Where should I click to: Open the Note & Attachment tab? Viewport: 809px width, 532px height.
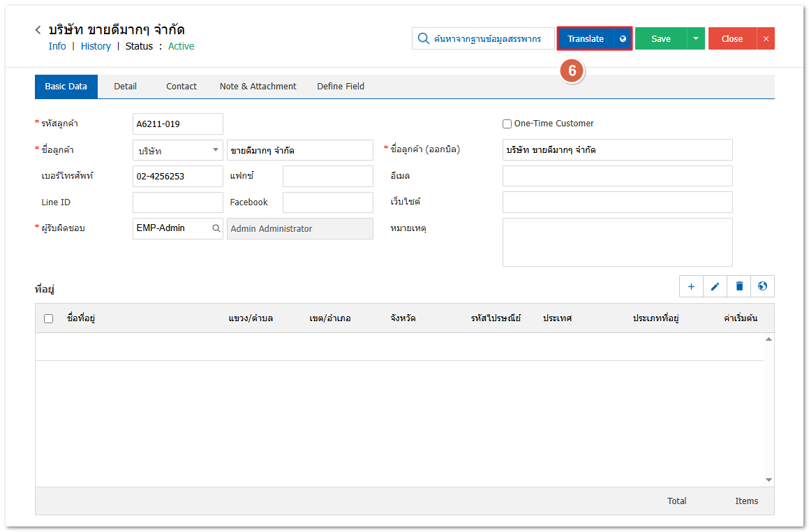(258, 87)
